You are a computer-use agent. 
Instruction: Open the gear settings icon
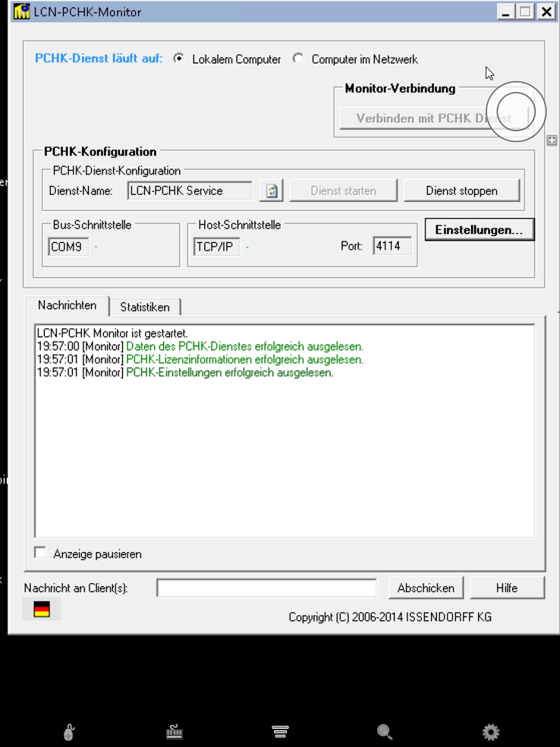coord(491,732)
